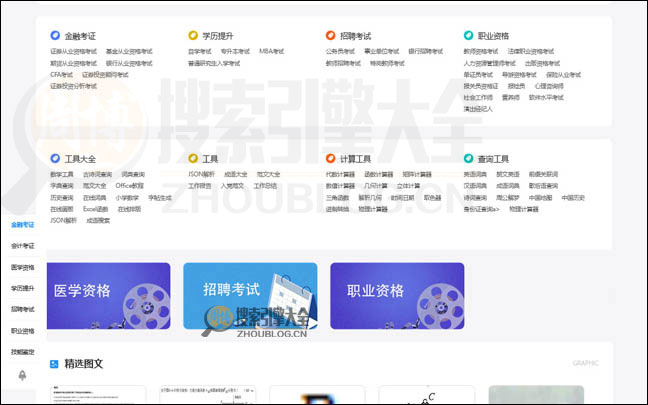Select 招聘考试 in the left sidebar
Screen dimensions: 648x405
pos(23,309)
